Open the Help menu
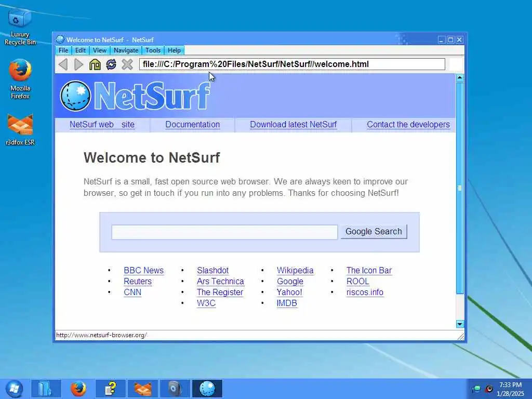 coord(175,50)
